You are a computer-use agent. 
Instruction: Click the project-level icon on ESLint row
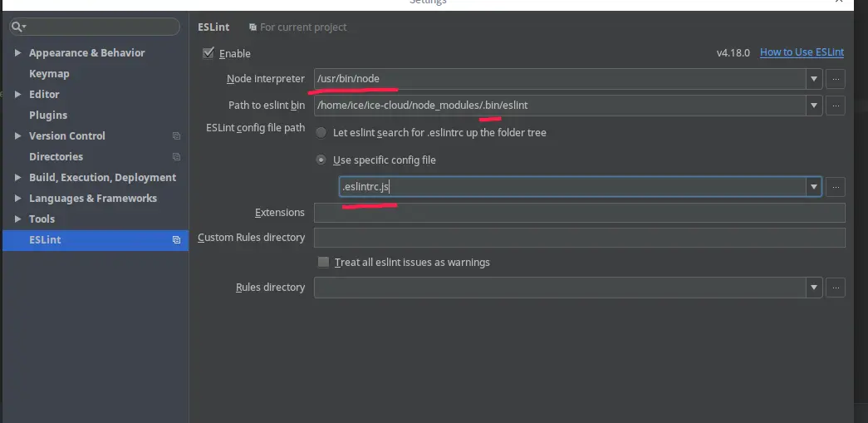(176, 239)
